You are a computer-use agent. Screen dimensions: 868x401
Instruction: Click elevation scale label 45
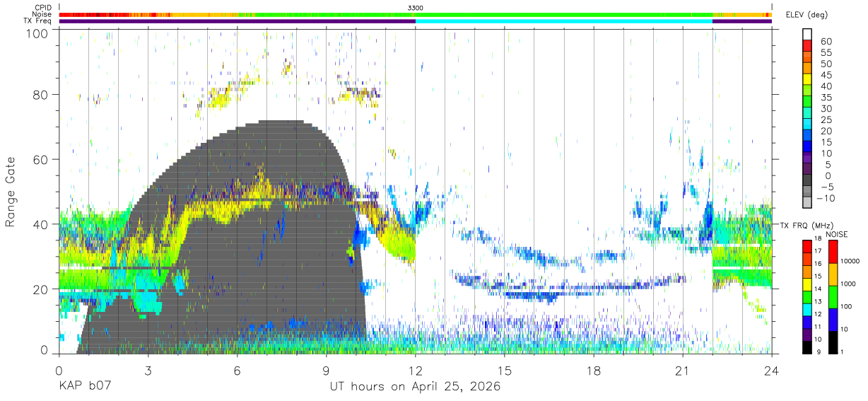[825, 75]
